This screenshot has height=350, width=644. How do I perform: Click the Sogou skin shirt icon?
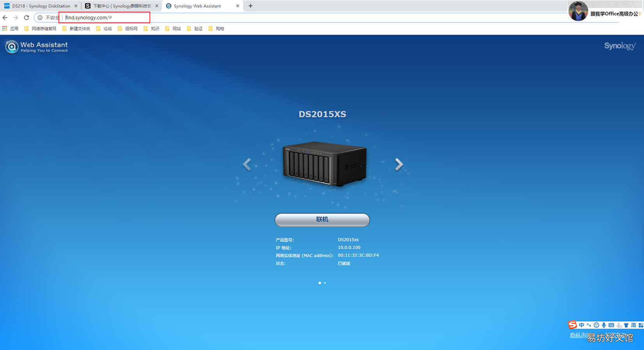626,325
